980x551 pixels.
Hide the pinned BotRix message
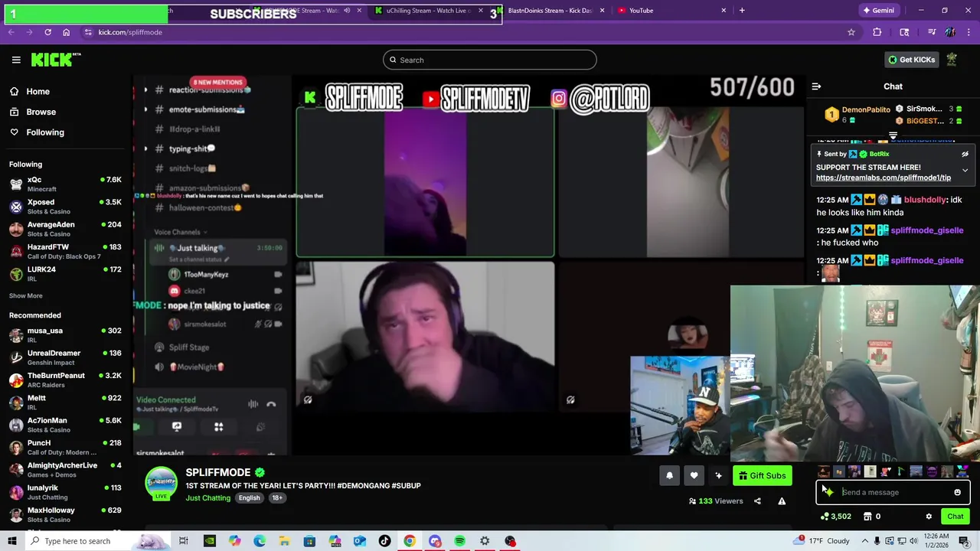point(965,154)
